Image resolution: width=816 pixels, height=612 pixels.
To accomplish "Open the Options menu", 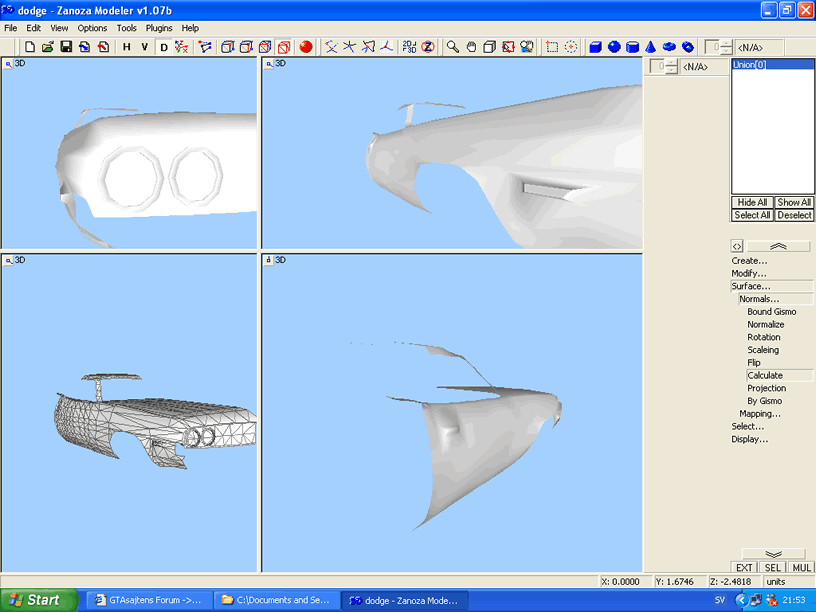I will click(92, 28).
